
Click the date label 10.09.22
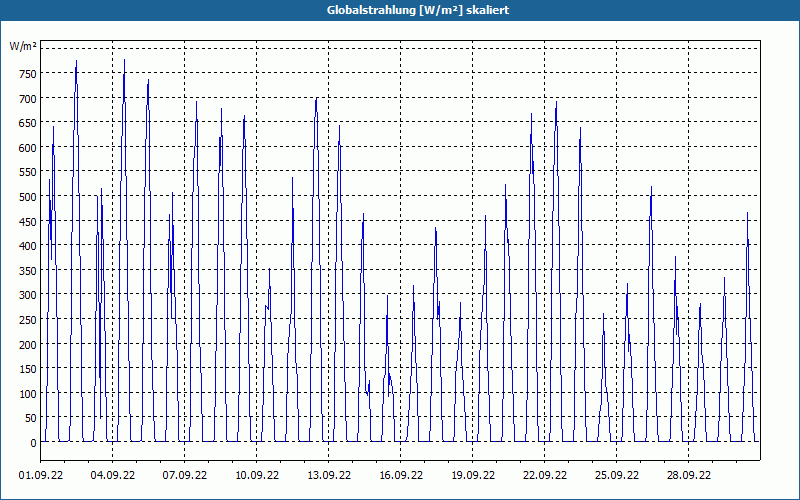pos(257,475)
